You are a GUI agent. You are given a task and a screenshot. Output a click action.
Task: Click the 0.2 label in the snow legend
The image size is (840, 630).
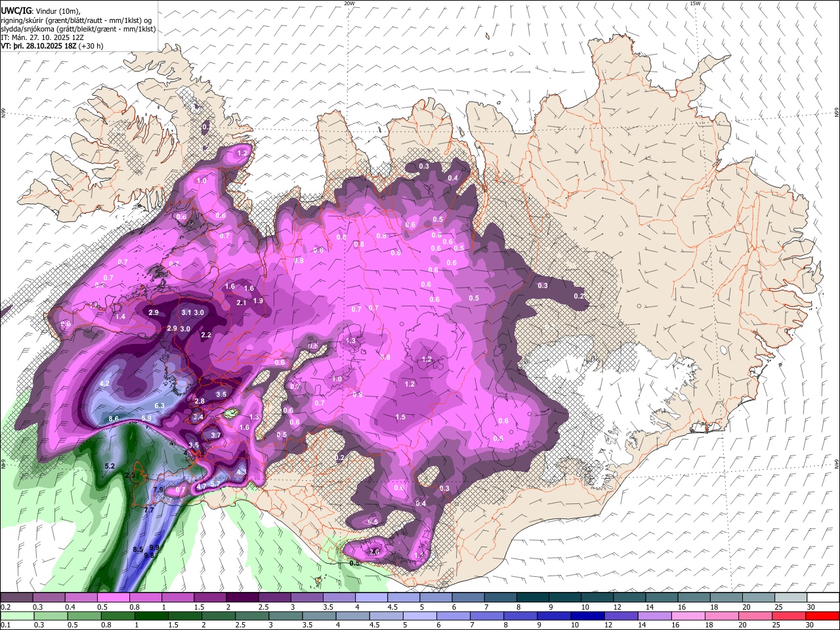tap(6, 607)
